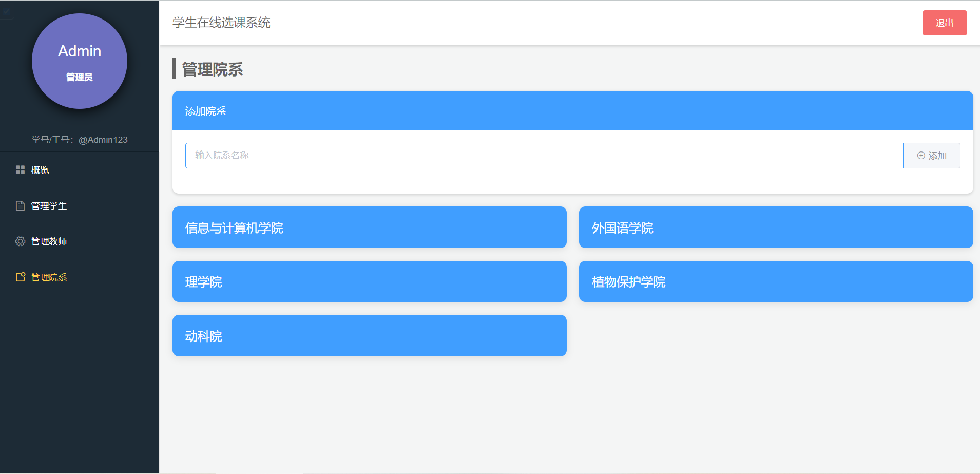Focus the 输入院系名称 input field
The height and width of the screenshot is (474, 980).
point(544,156)
